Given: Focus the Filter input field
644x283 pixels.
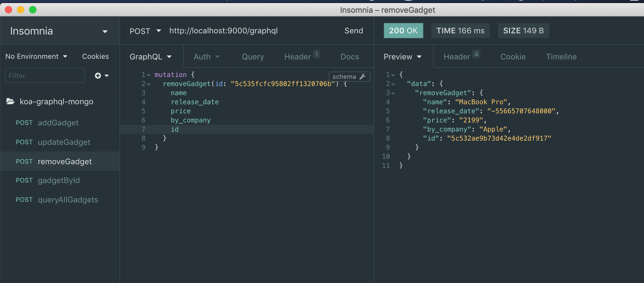Looking at the screenshot, I should point(45,75).
